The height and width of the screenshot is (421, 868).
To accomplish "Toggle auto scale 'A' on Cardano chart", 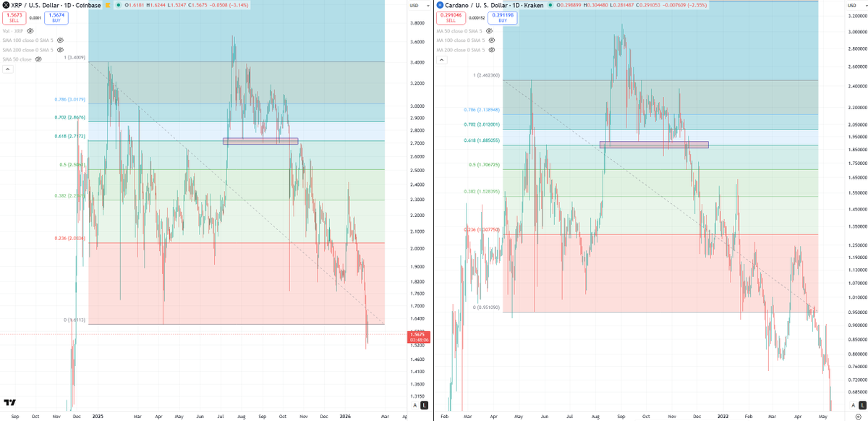I will coord(853,405).
